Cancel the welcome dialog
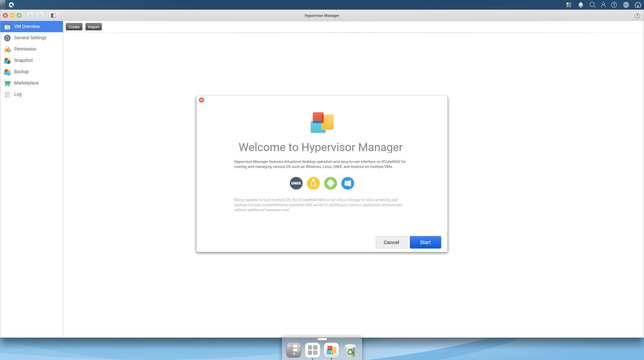The width and height of the screenshot is (644, 360). (x=391, y=242)
